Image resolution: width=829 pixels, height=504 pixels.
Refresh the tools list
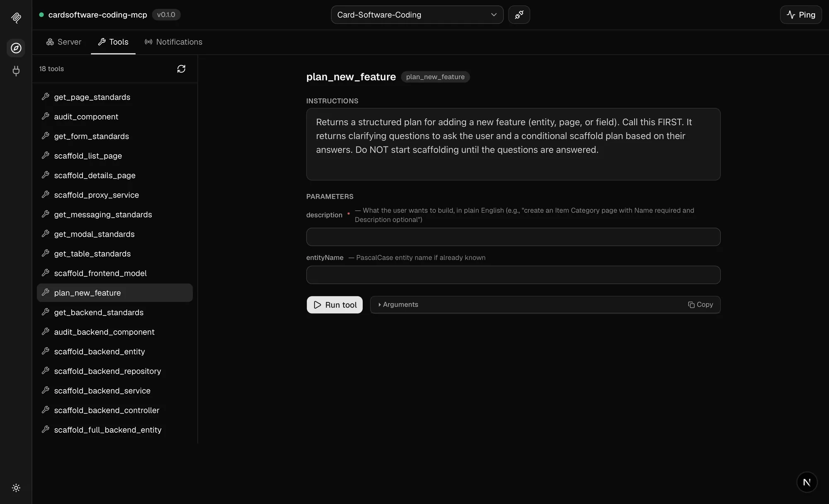pyautogui.click(x=181, y=69)
